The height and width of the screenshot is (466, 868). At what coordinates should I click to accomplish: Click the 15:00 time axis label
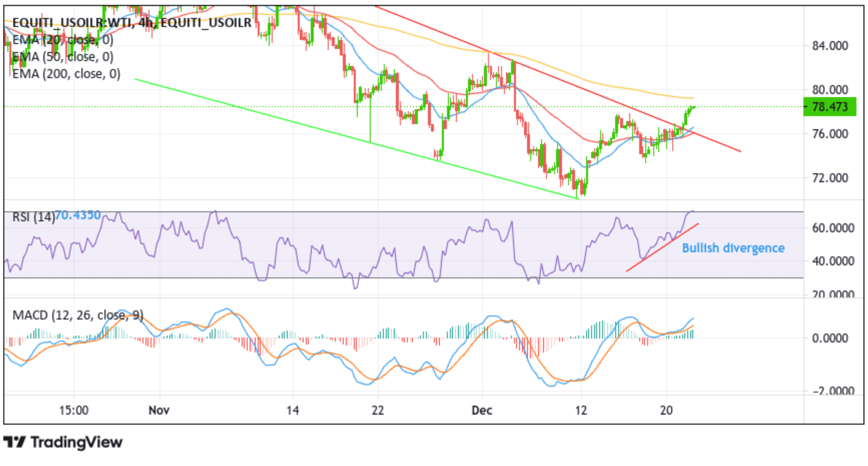pos(74,410)
